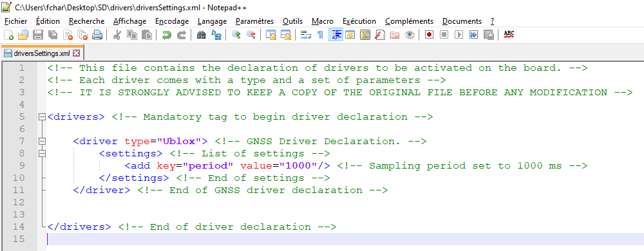Select the driversSettings.xml tab
The height and width of the screenshot is (251, 644).
click(42, 53)
